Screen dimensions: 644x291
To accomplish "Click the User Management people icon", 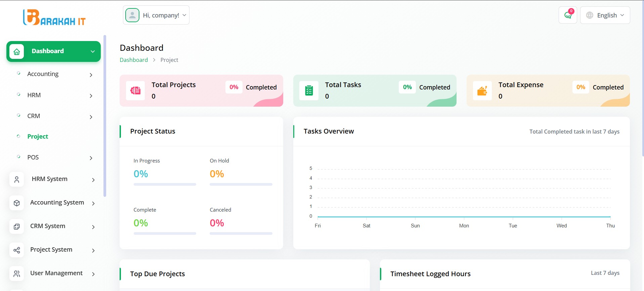I will [x=17, y=274].
